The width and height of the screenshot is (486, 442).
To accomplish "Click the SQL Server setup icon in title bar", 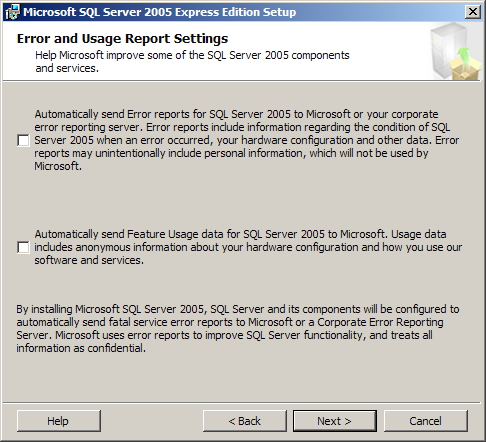I will coord(13,12).
